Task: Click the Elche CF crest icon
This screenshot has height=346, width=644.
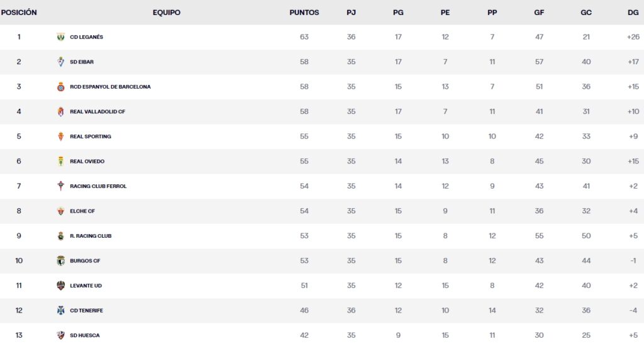Action: click(61, 211)
